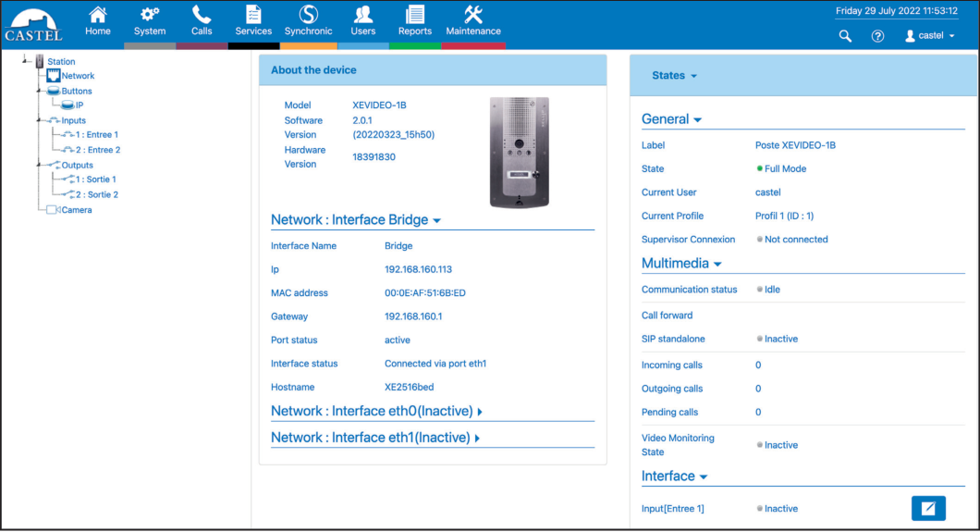Click the Outputs switch icon in tree
The height and width of the screenshot is (532, 980).
[54, 165]
